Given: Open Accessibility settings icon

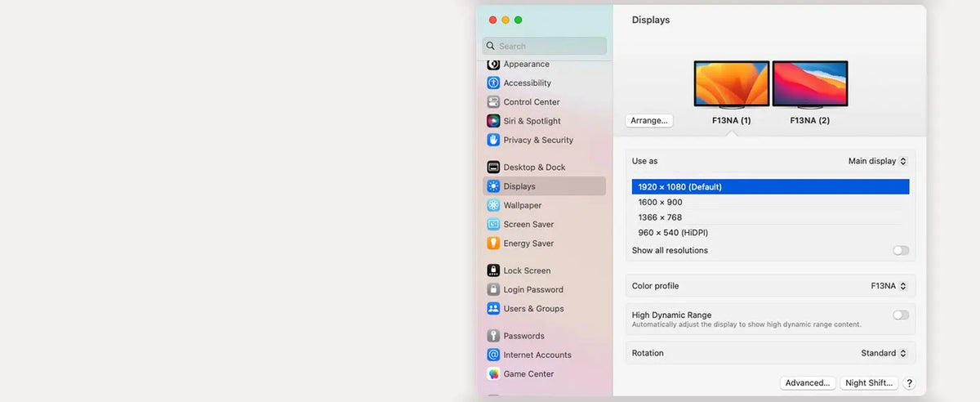Looking at the screenshot, I should pyautogui.click(x=493, y=83).
